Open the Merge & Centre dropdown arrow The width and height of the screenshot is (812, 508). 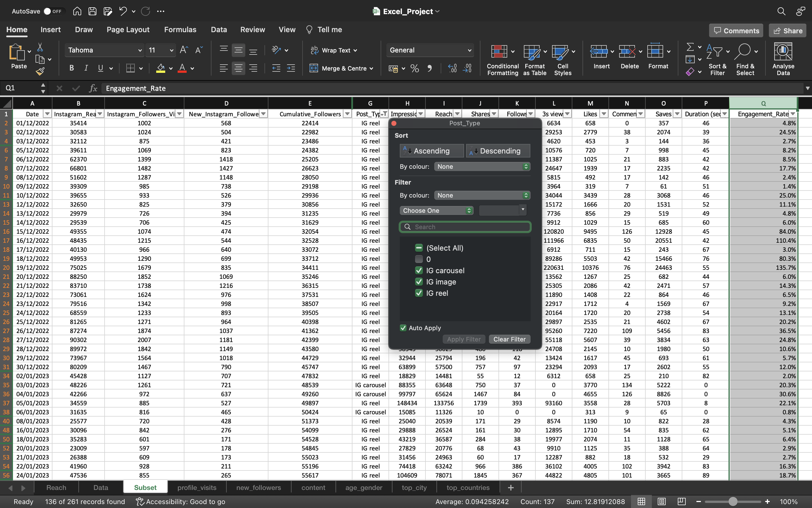[371, 69]
